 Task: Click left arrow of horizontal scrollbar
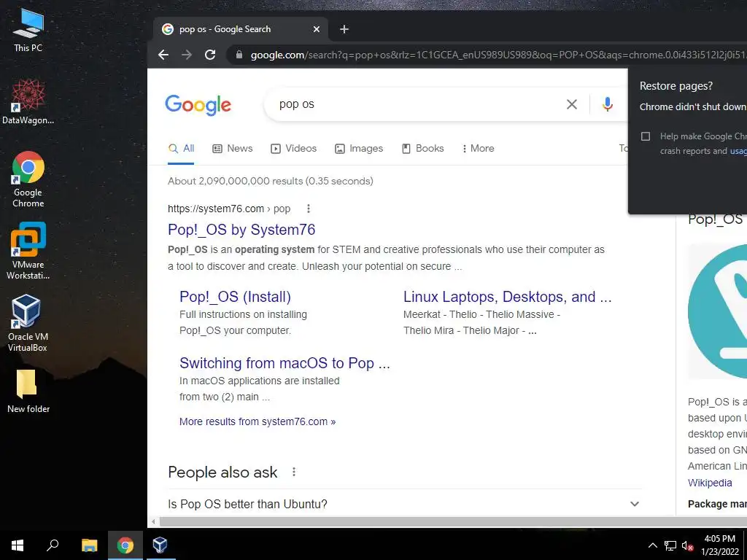(153, 521)
